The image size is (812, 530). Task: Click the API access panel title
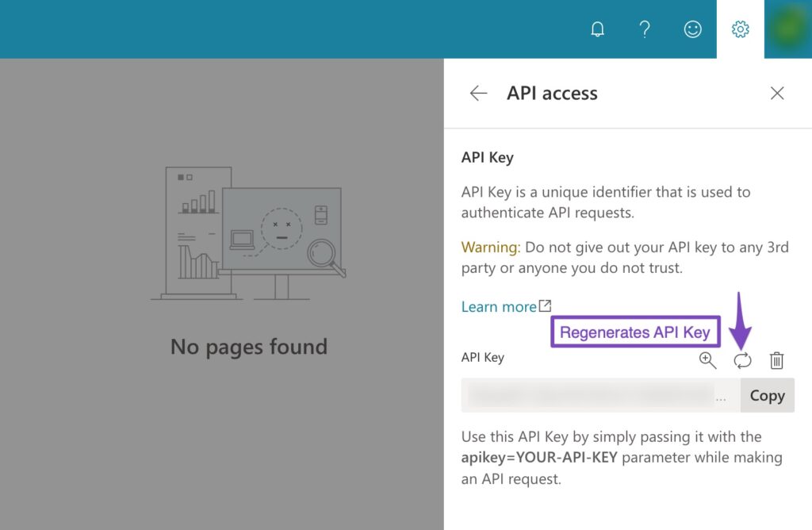tap(552, 94)
